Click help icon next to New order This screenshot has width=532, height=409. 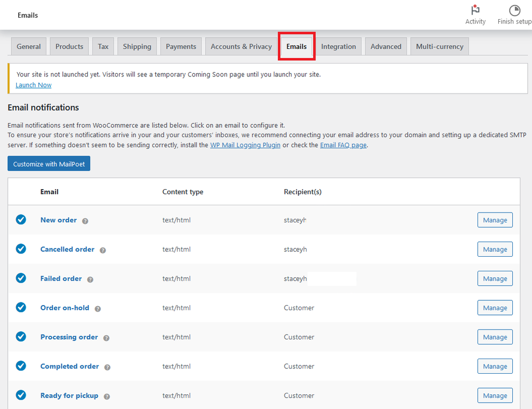click(x=85, y=221)
